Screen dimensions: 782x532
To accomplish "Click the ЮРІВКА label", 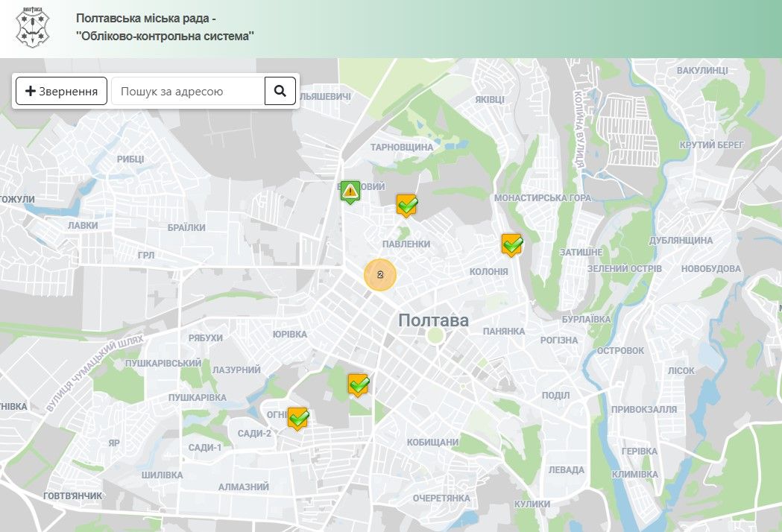I will tap(290, 334).
